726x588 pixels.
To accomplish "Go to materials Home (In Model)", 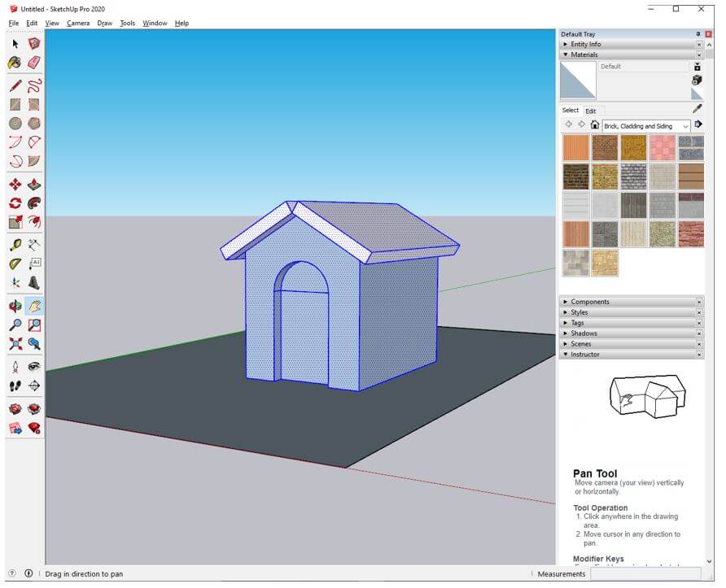I will click(594, 125).
